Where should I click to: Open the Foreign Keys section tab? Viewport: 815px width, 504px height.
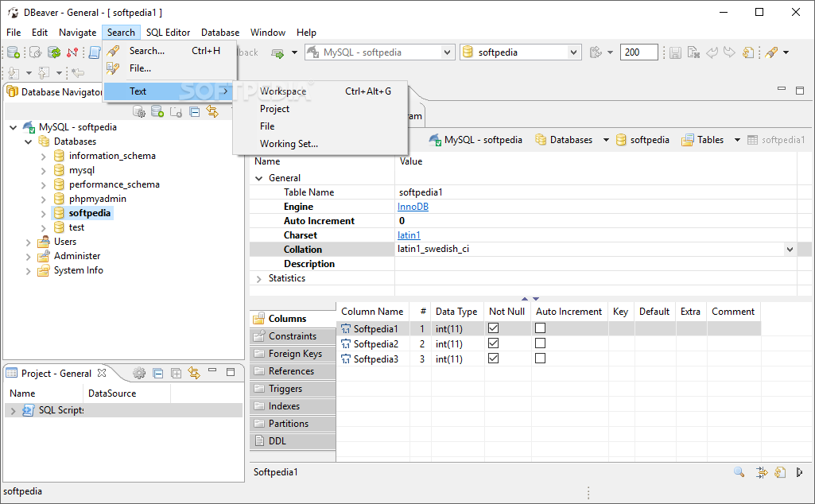pos(293,354)
